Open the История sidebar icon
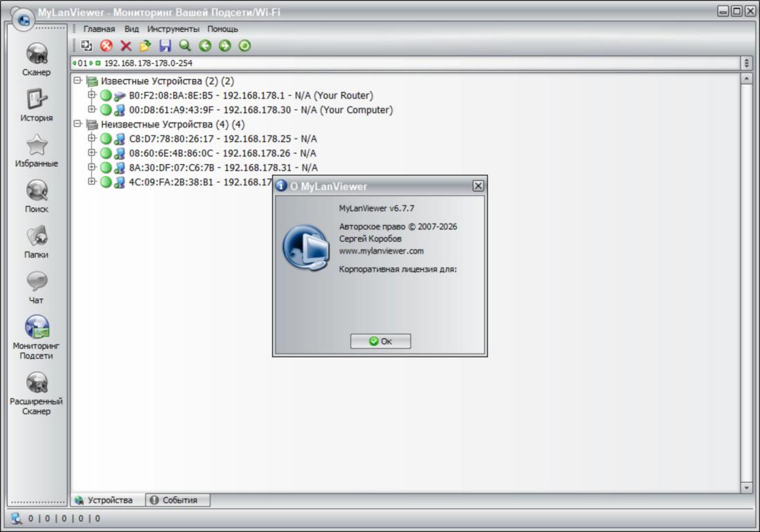 37,100
